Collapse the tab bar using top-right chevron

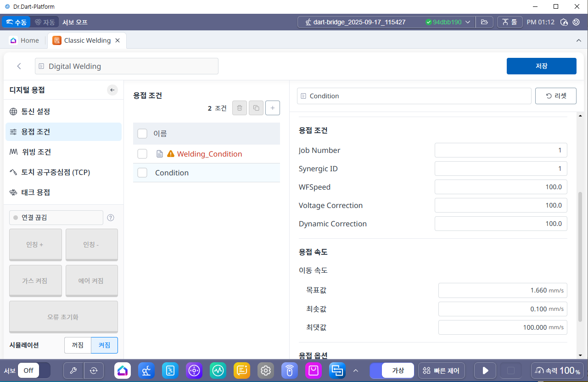tap(578, 40)
